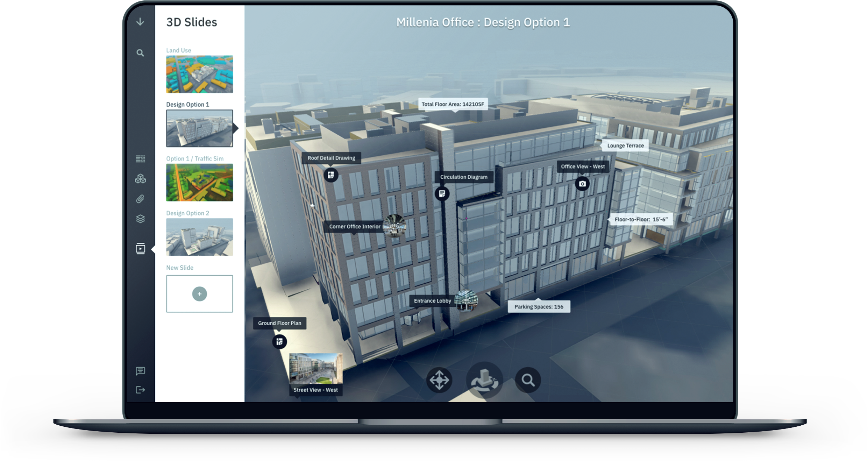
Task: Open the Design Option 2 slide thumbnail
Action: point(199,237)
